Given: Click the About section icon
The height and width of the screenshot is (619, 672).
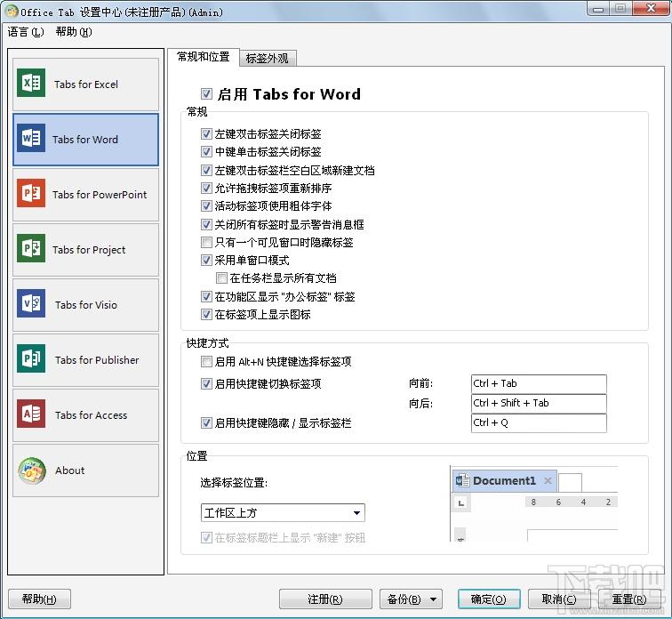Looking at the screenshot, I should pyautogui.click(x=32, y=470).
